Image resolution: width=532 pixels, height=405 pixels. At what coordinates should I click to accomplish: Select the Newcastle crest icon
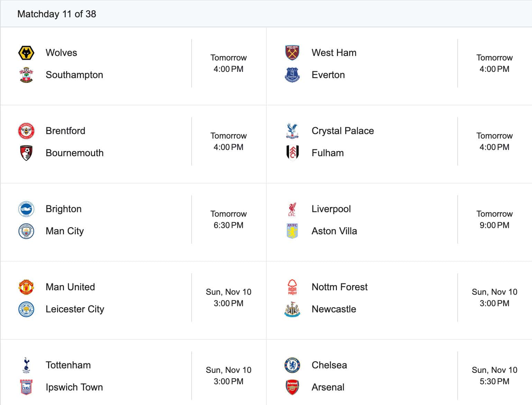tap(292, 309)
